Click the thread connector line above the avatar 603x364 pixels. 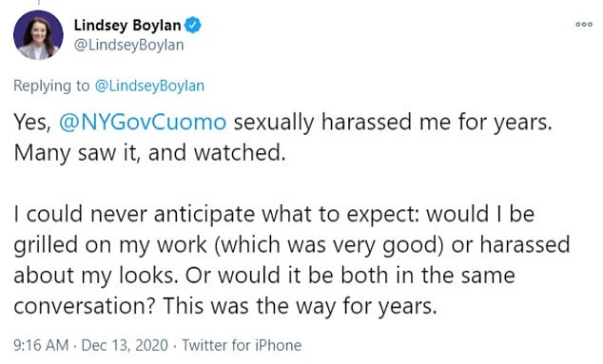pos(38,2)
